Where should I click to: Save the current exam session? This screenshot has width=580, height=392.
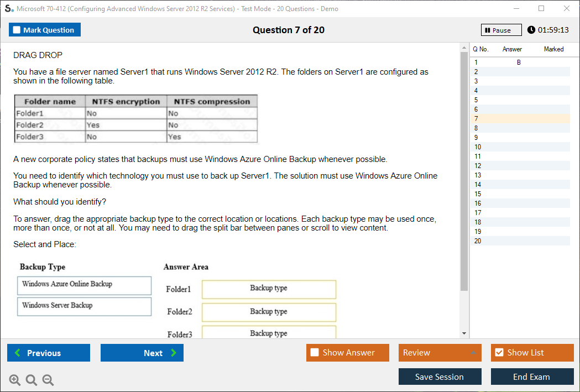point(440,377)
